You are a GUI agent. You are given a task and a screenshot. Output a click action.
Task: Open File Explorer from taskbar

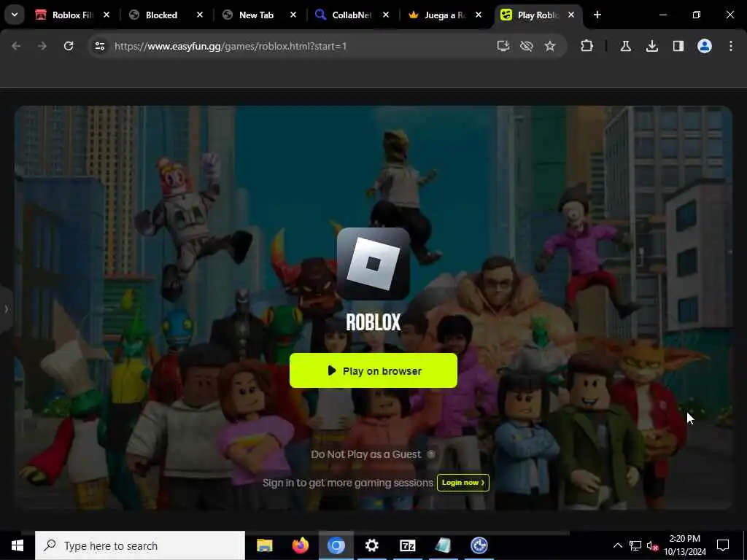[264, 545]
